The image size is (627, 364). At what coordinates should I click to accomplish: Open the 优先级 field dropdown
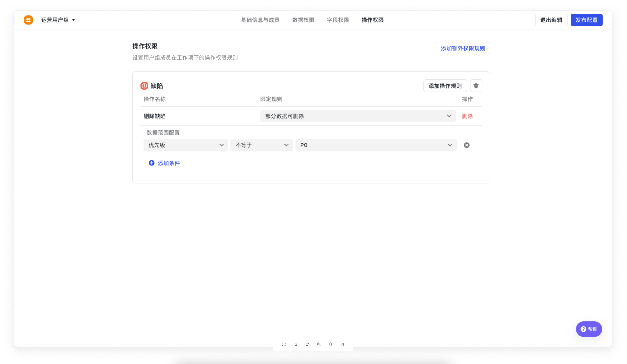tap(185, 145)
